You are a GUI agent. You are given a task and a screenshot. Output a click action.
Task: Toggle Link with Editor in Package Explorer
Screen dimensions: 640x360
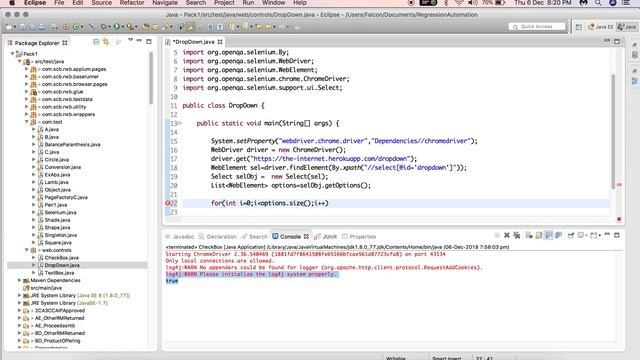tap(106, 42)
